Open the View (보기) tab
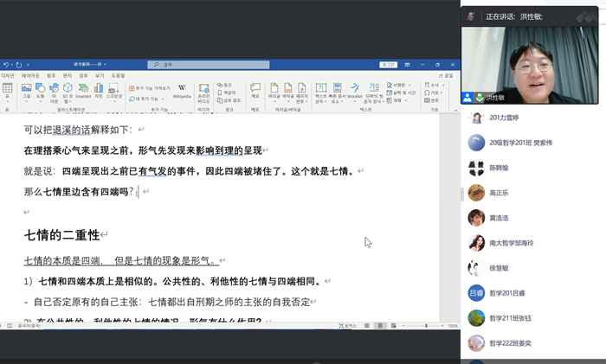Image resolution: width=606 pixels, height=364 pixels. pyautogui.click(x=100, y=76)
